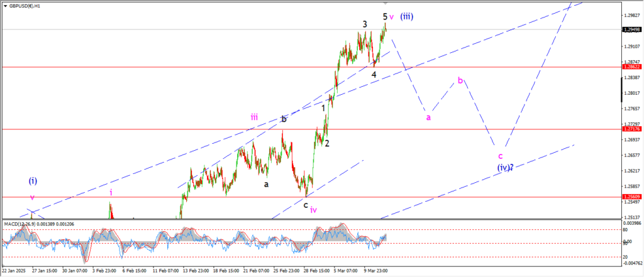The image size is (644, 277).
Task: Select the black wave label 4
Action: 374,75
